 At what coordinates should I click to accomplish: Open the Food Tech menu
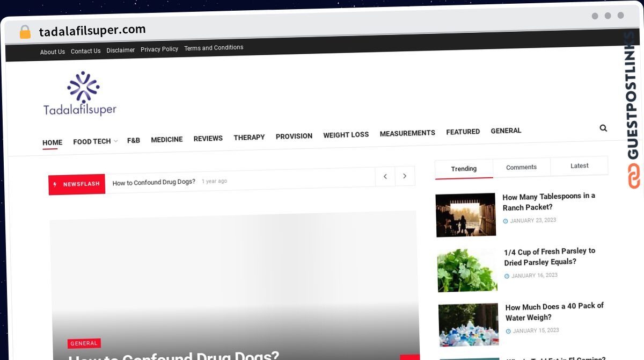(x=92, y=141)
